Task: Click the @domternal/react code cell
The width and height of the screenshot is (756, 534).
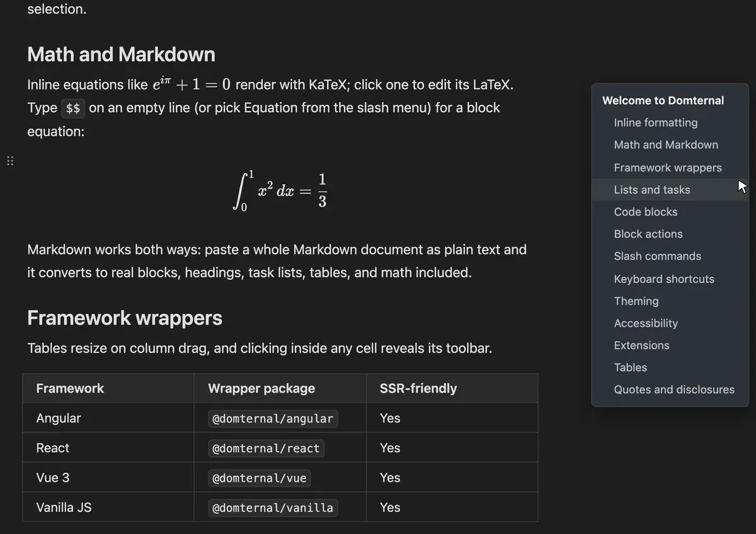Action: [x=266, y=448]
